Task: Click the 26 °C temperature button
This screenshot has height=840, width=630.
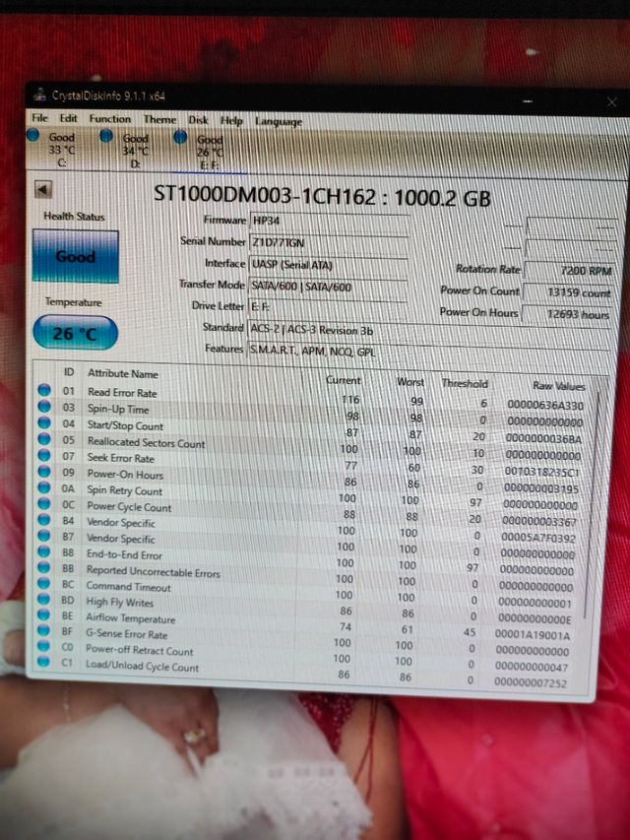Action: (75, 333)
